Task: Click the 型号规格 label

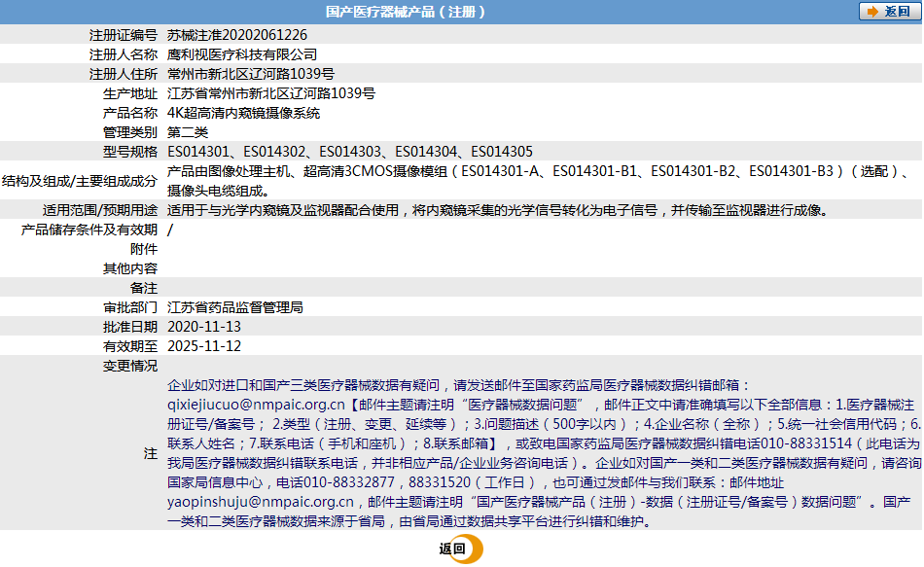Action: [x=130, y=152]
